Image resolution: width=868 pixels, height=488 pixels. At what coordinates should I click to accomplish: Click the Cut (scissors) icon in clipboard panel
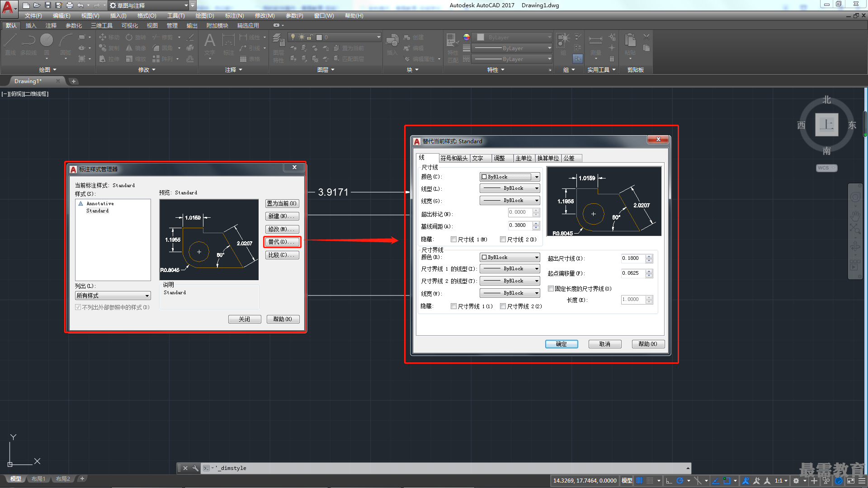pyautogui.click(x=646, y=37)
